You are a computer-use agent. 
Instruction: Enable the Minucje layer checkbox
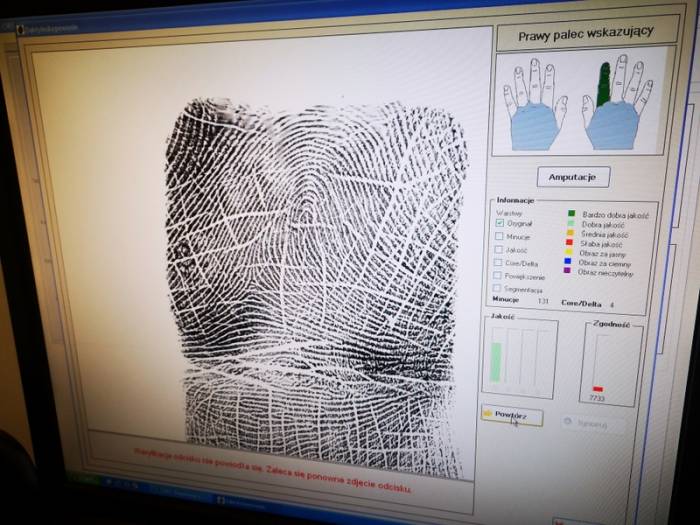(500, 237)
